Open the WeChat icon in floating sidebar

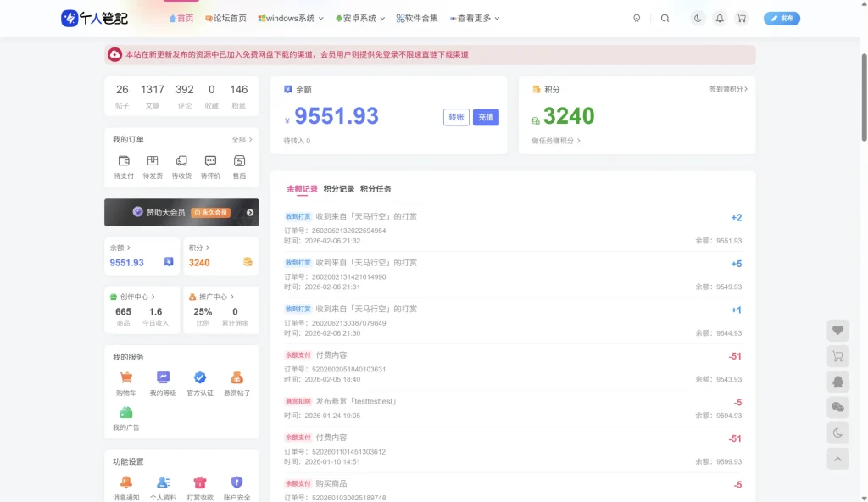pyautogui.click(x=837, y=408)
